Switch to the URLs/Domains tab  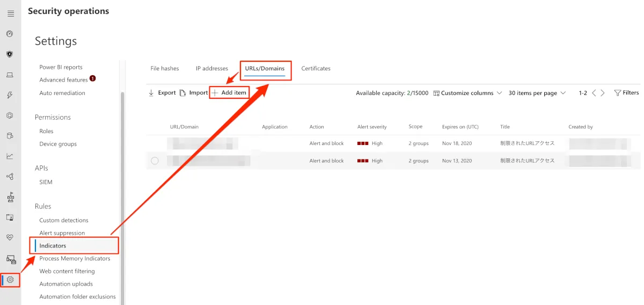click(265, 69)
